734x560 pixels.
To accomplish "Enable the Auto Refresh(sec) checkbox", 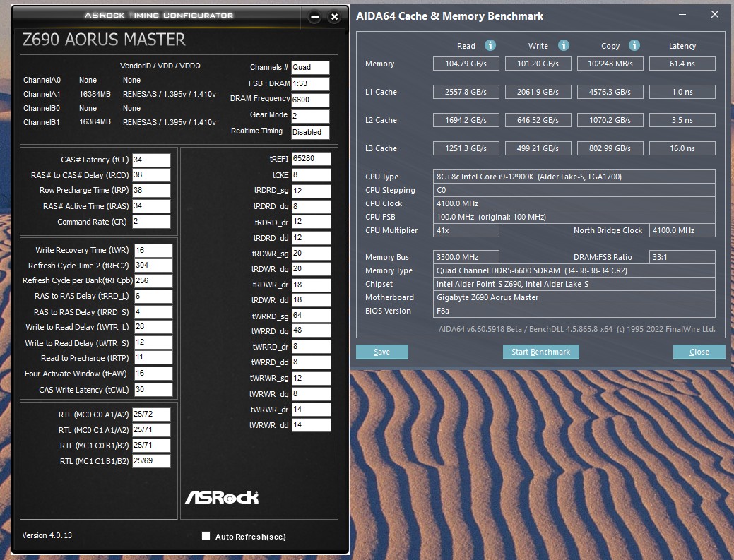I will point(206,536).
